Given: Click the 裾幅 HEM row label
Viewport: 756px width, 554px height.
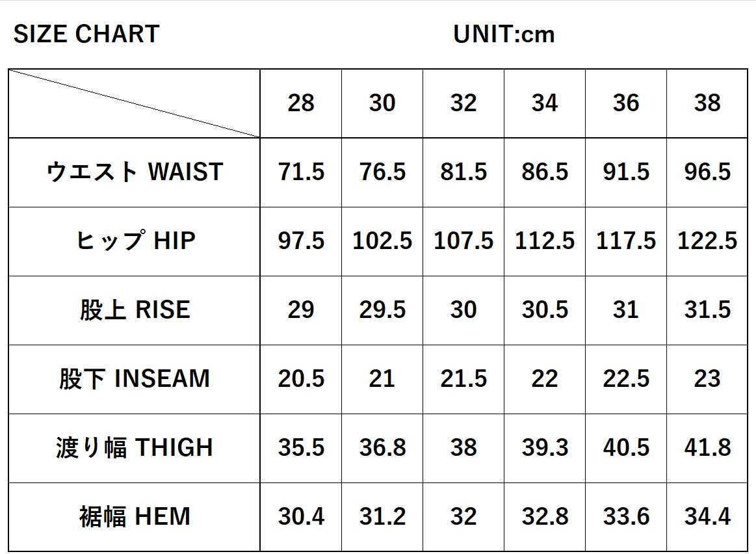Looking at the screenshot, I should (135, 517).
